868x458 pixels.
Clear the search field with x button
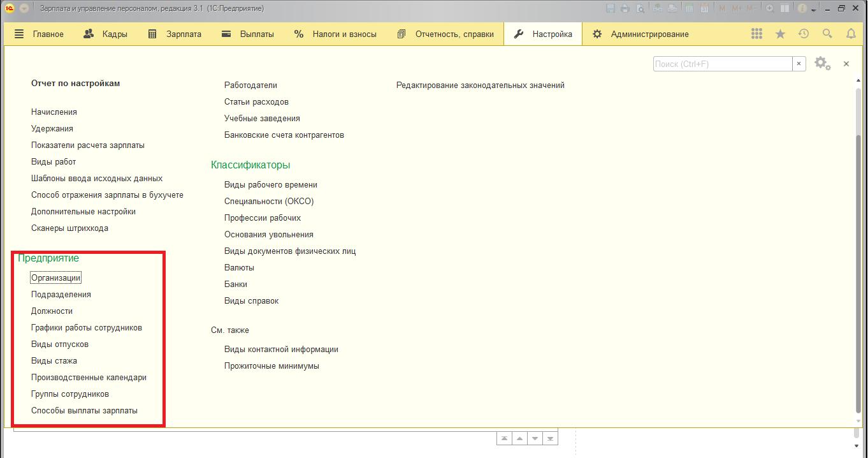[x=799, y=64]
